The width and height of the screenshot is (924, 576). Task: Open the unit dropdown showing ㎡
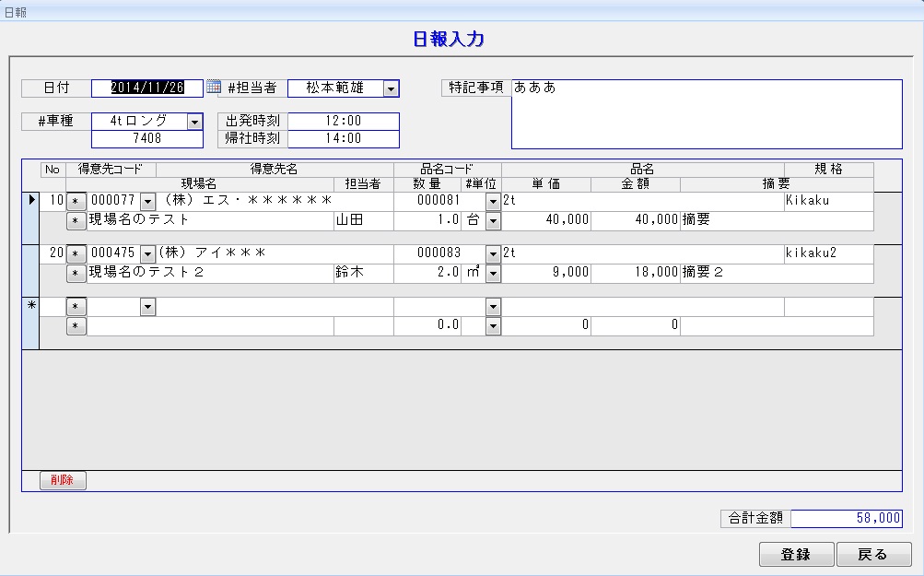click(x=493, y=274)
